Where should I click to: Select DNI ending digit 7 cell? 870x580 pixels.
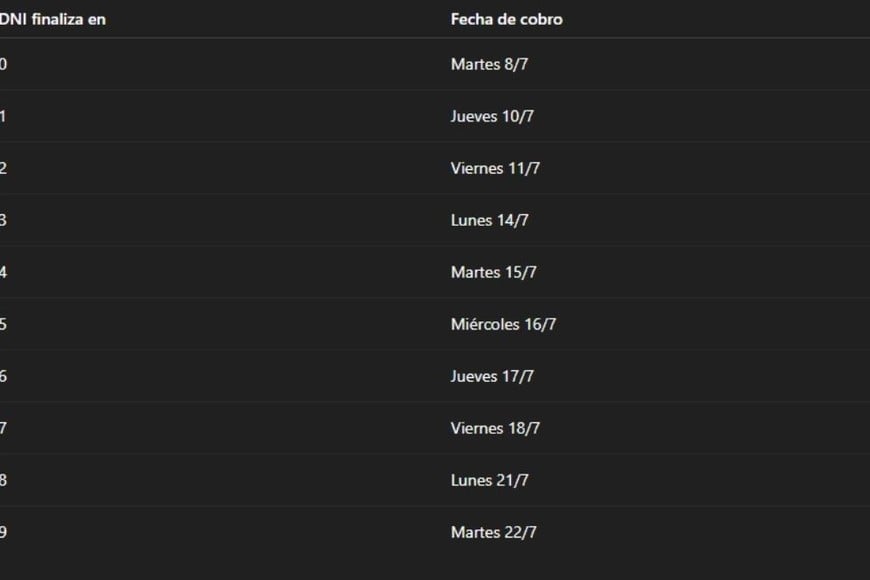coord(4,428)
